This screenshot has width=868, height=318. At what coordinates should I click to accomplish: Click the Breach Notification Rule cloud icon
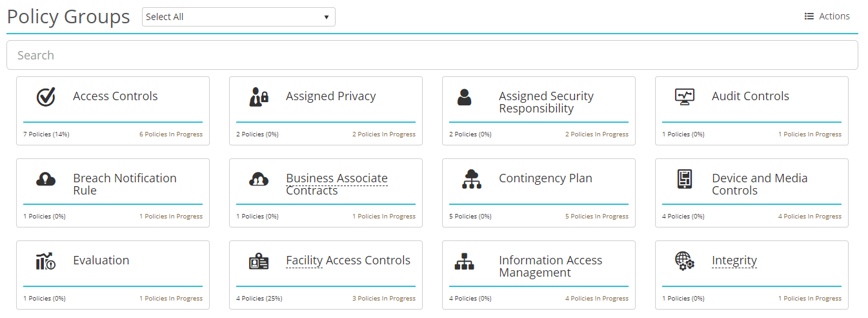[46, 179]
